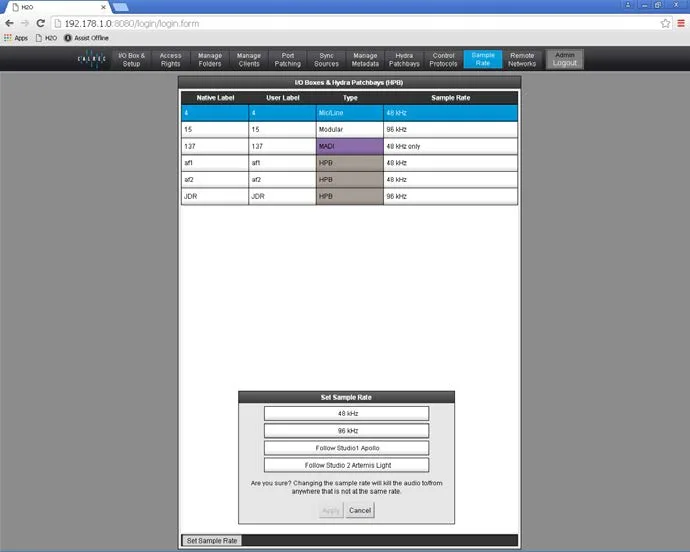Choose 96 kHz in Set Sample Rate dialog
Viewport: 690px width, 552px height.
[x=346, y=431]
